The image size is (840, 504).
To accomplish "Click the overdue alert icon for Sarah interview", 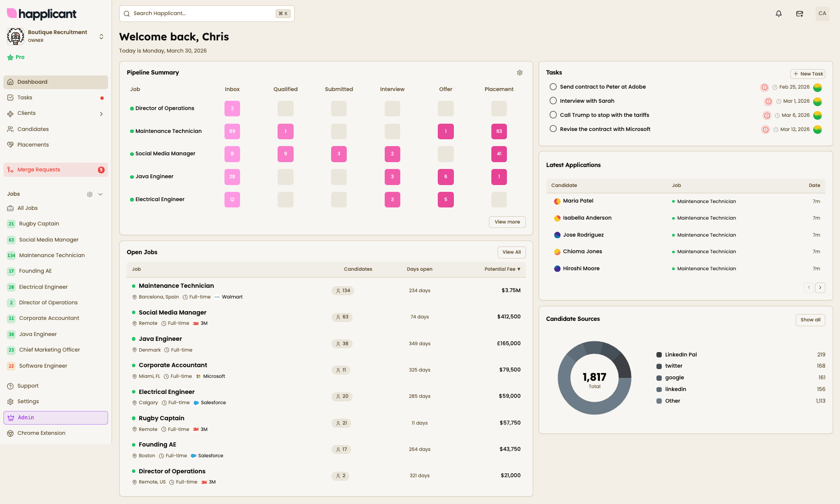I will tap(768, 101).
